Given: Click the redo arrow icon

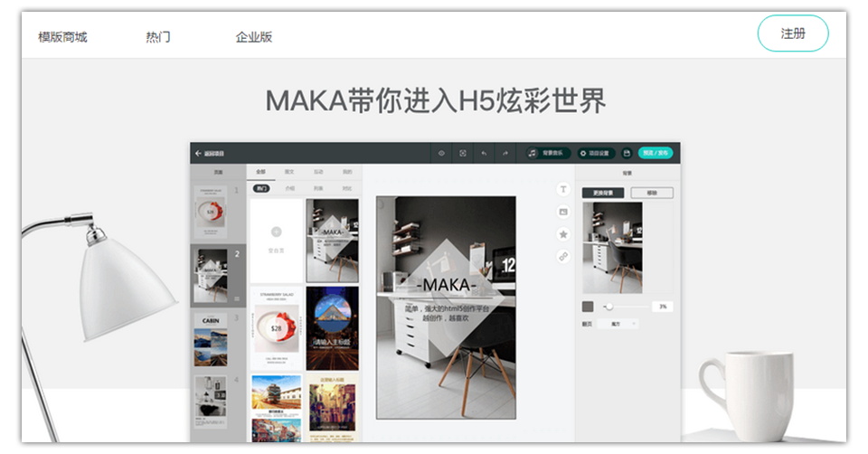Looking at the screenshot, I should click(x=505, y=154).
